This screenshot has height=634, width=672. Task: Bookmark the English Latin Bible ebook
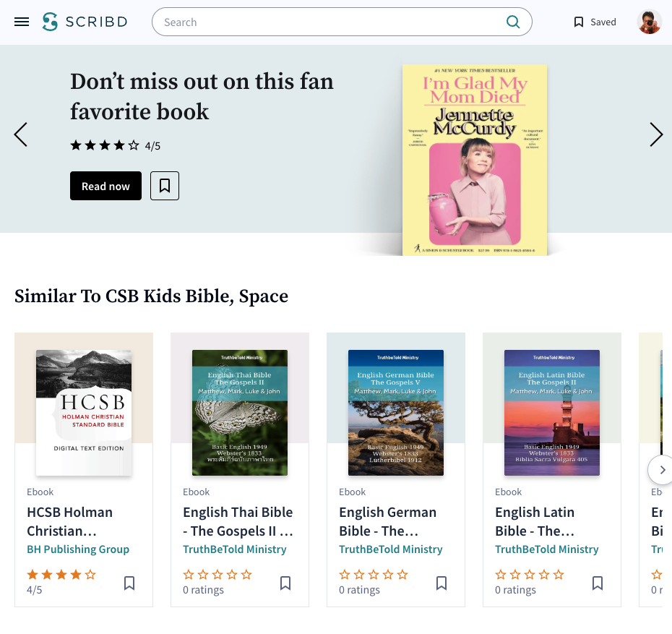coord(598,583)
